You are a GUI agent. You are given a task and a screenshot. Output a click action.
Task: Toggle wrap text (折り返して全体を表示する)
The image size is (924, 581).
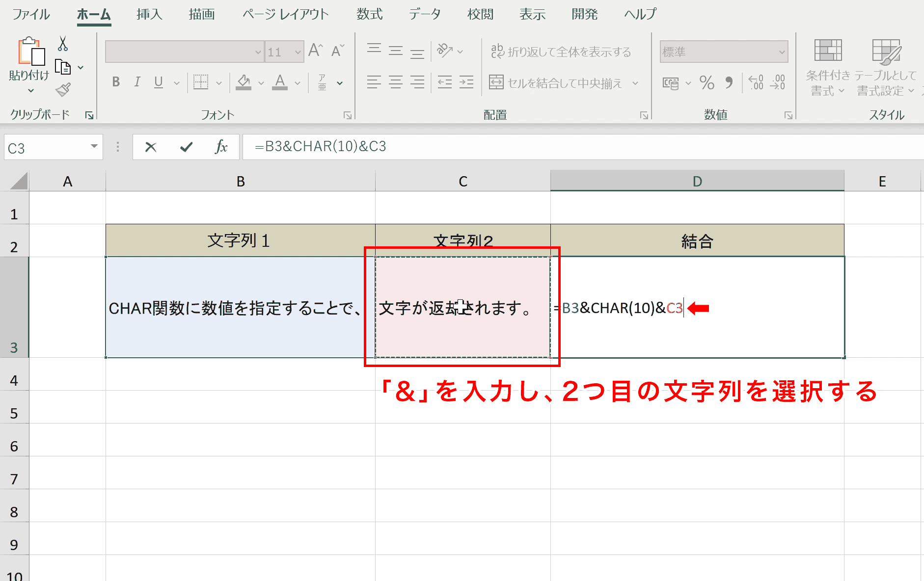coord(561,52)
